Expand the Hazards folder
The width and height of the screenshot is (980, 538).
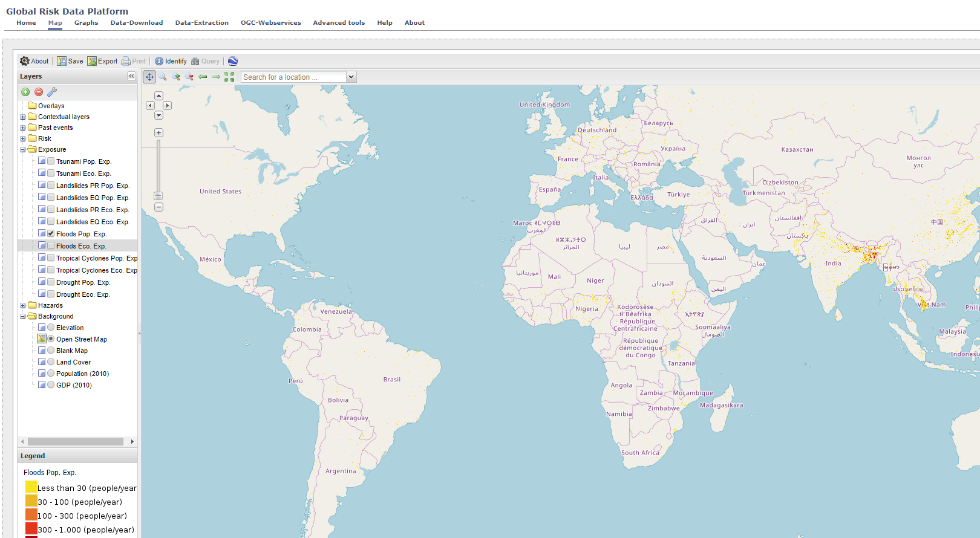point(23,305)
